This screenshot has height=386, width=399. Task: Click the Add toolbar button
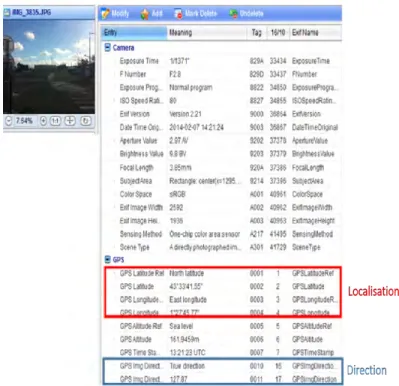point(152,14)
